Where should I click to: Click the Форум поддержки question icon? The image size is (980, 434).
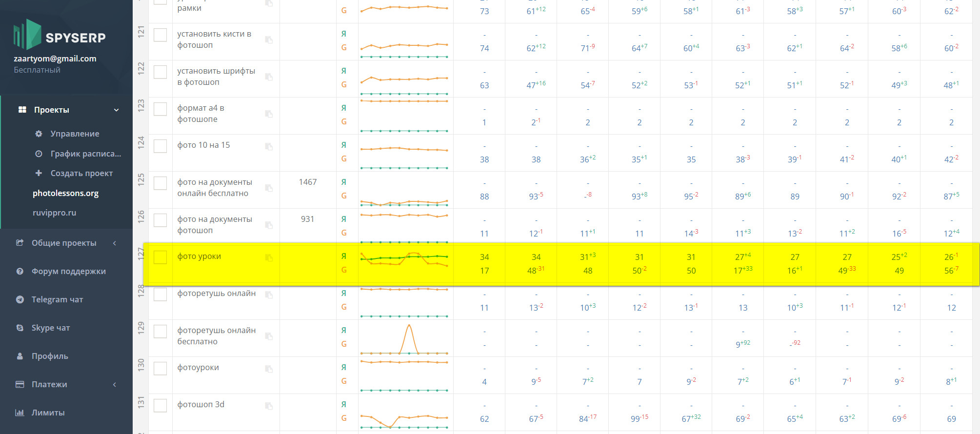coord(20,271)
